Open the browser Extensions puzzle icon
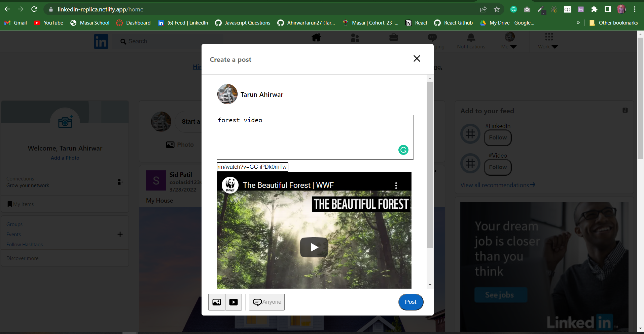Viewport: 644px width, 334px height. click(x=594, y=9)
